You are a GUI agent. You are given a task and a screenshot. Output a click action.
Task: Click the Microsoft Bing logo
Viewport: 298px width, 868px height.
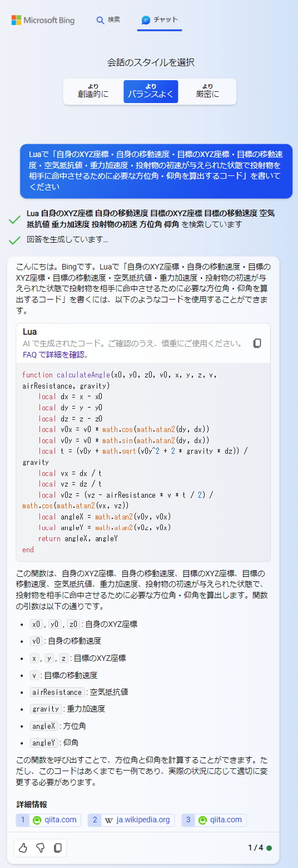[x=43, y=20]
